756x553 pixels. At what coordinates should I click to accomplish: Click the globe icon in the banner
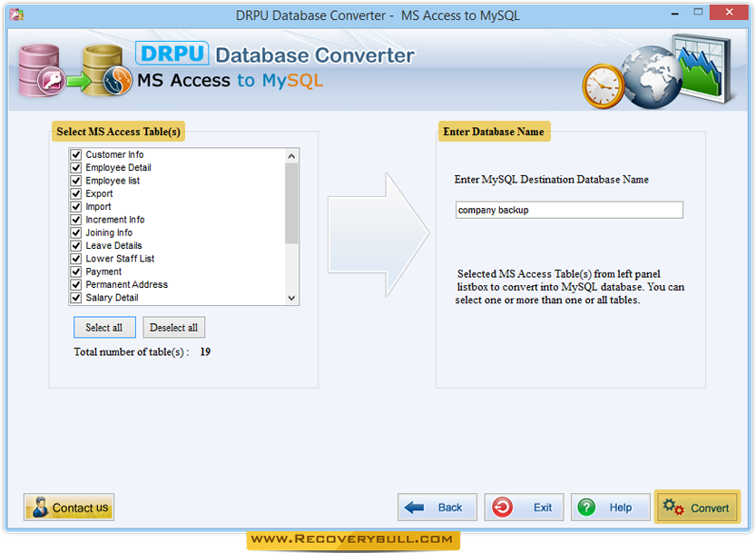click(x=651, y=77)
